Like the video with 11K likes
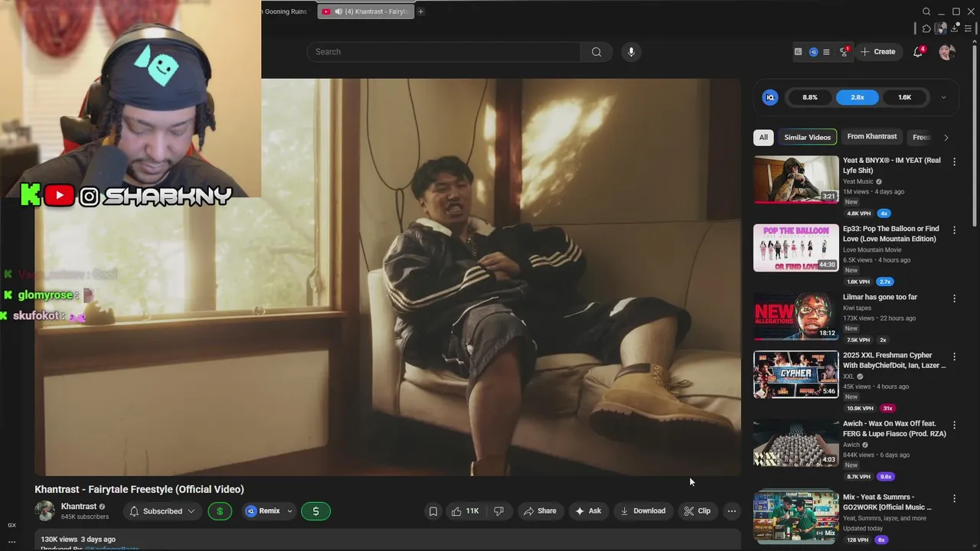Viewport: 980px width, 551px height. (x=465, y=511)
